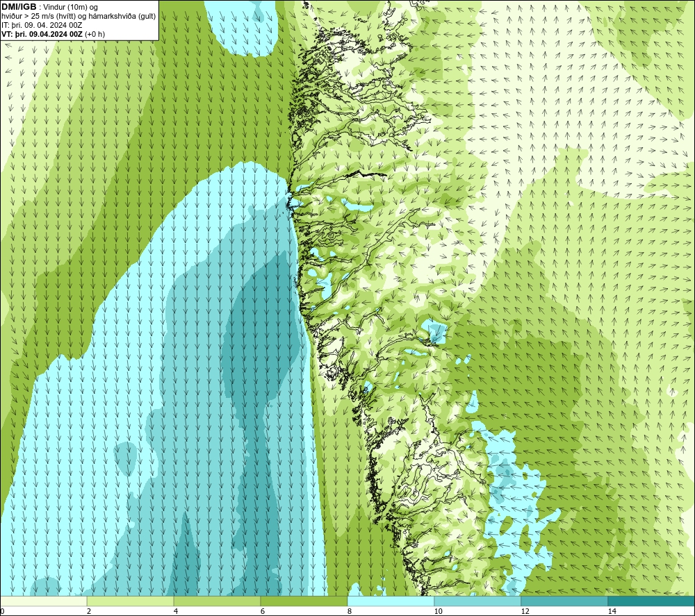
Task: Click the 8–10 m/s light cyan swatch
Action: (x=391, y=601)
